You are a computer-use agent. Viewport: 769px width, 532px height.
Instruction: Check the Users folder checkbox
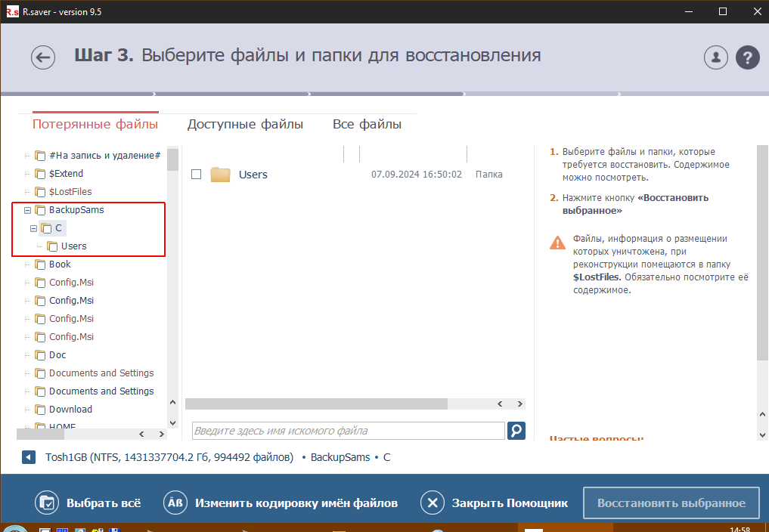point(196,175)
